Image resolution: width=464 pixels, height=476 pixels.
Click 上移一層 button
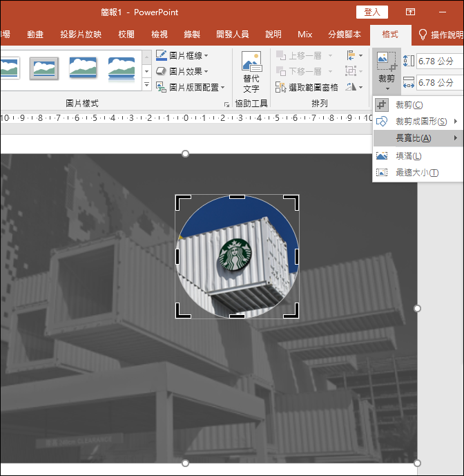[298, 55]
